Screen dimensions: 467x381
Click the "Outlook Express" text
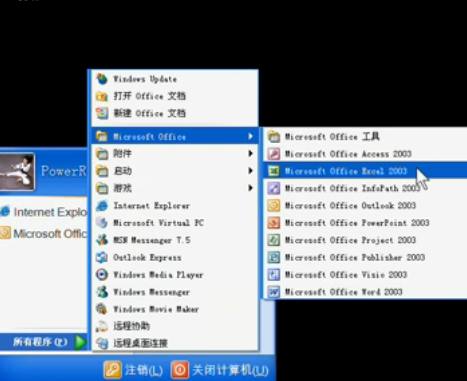(x=147, y=257)
